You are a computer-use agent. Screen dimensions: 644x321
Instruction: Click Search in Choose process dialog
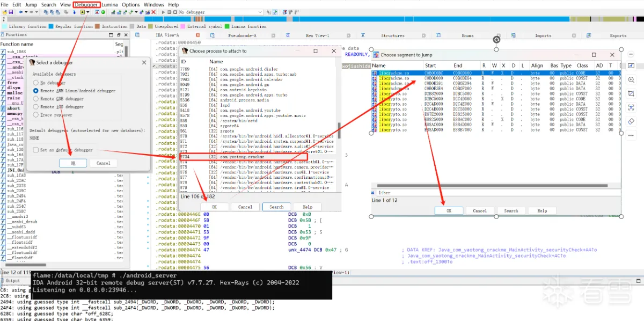277,207
